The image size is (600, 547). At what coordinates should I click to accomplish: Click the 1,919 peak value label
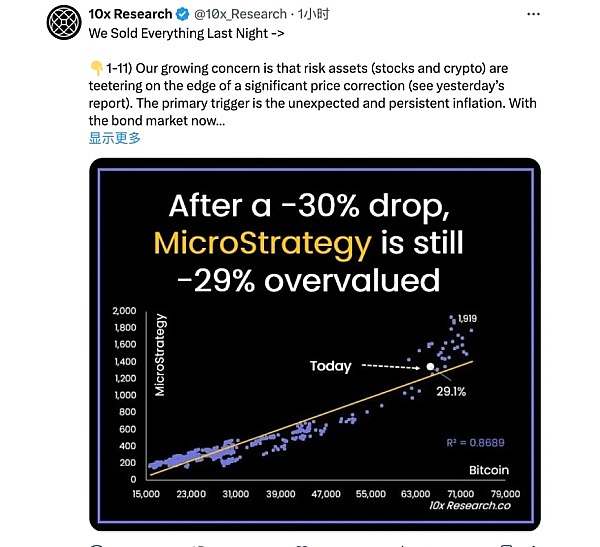tap(466, 318)
